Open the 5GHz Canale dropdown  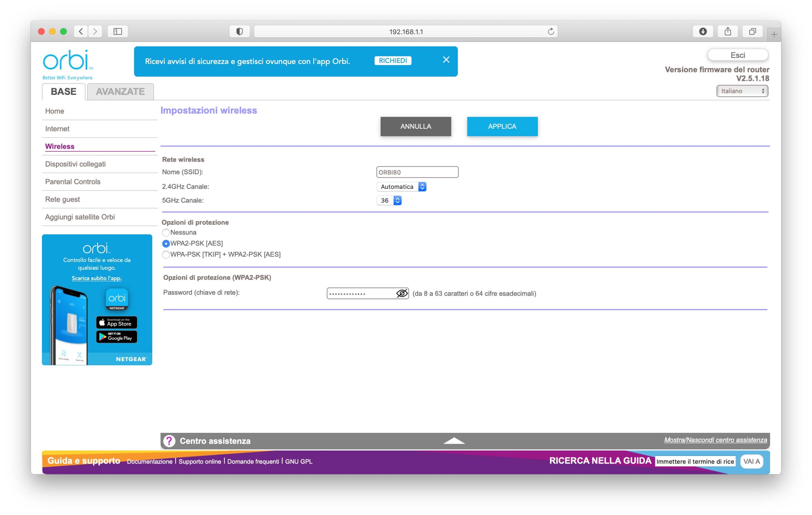pyautogui.click(x=389, y=200)
